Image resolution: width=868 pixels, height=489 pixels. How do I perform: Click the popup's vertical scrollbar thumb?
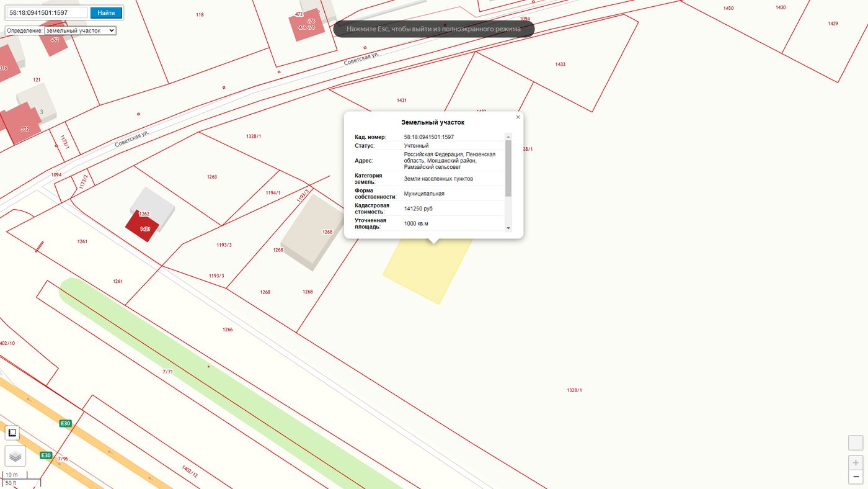[508, 168]
